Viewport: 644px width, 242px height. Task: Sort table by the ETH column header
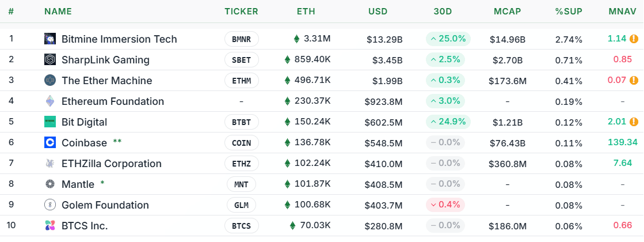306,11
